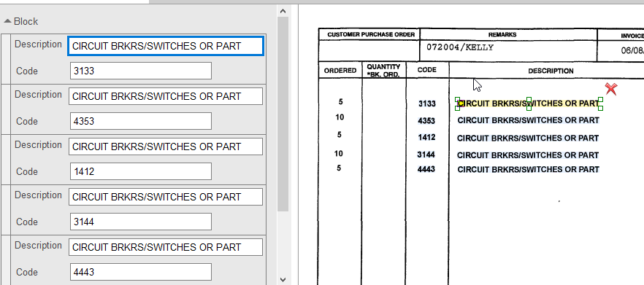Click the ORDERED column header in document
The image size is (644, 285).
340,71
